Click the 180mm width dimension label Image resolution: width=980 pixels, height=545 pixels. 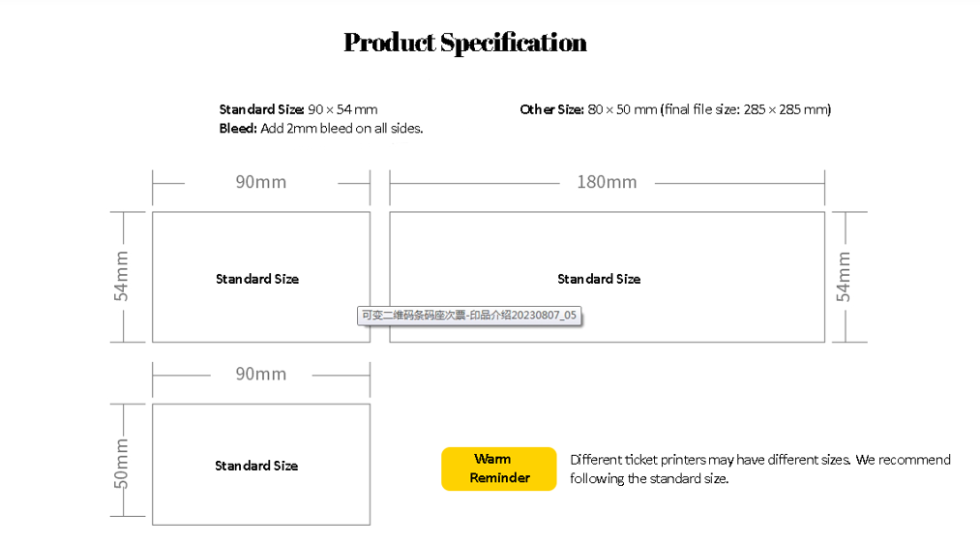coord(607,182)
